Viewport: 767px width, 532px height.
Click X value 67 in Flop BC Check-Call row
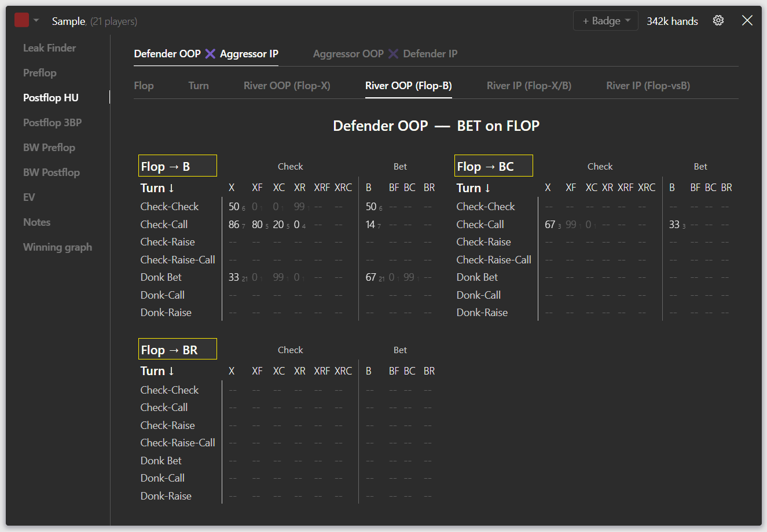pos(550,225)
